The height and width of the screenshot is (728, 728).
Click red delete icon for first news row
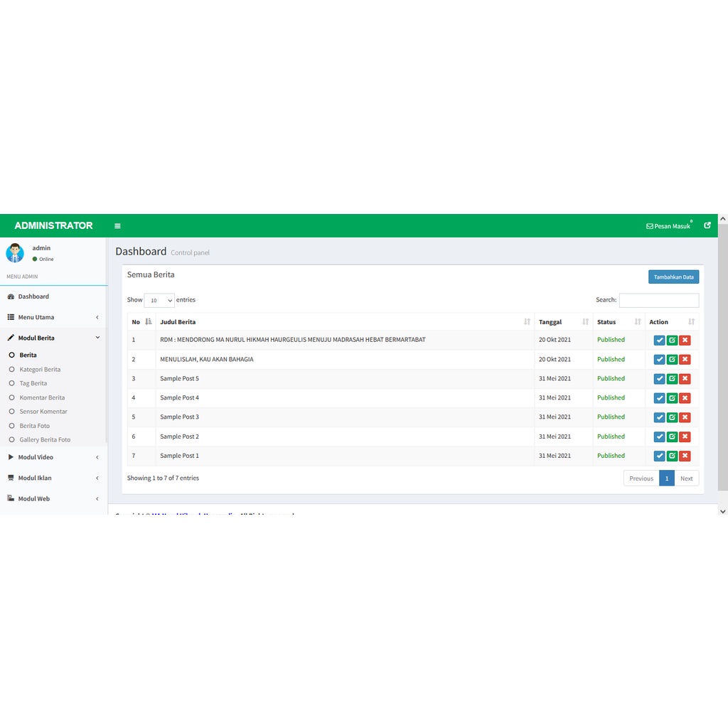pos(685,341)
